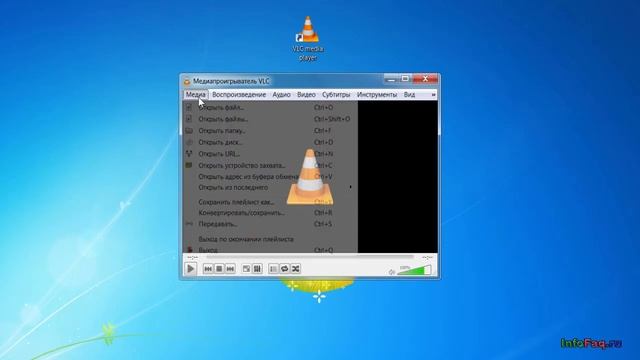Click the VLC cone icon in the title bar
640x360 pixels.
click(187, 81)
